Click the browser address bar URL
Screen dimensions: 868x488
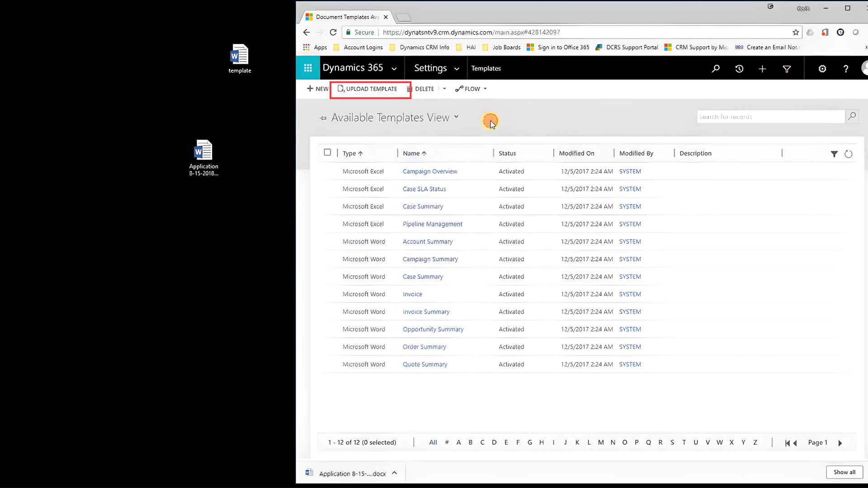471,32
